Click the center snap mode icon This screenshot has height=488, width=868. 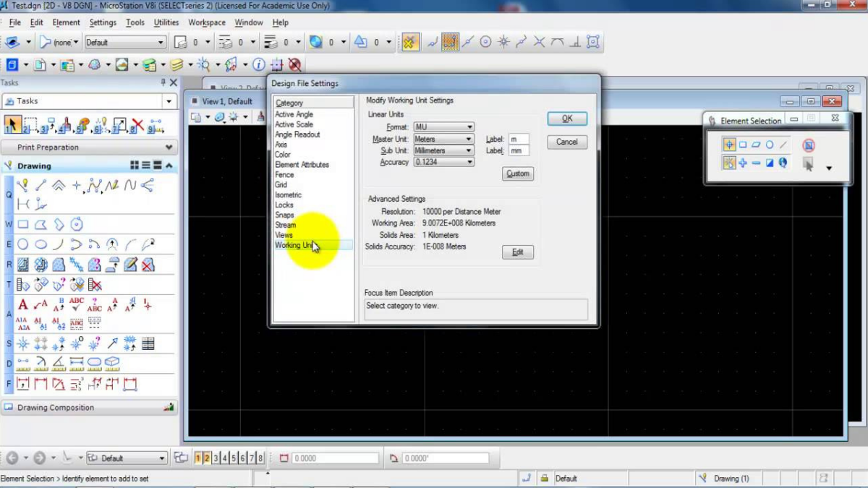point(485,42)
